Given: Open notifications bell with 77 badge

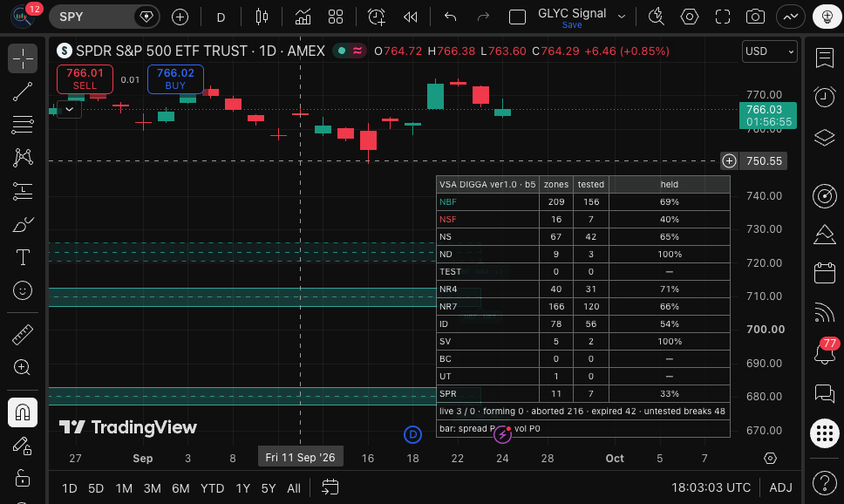Looking at the screenshot, I should 824,352.
